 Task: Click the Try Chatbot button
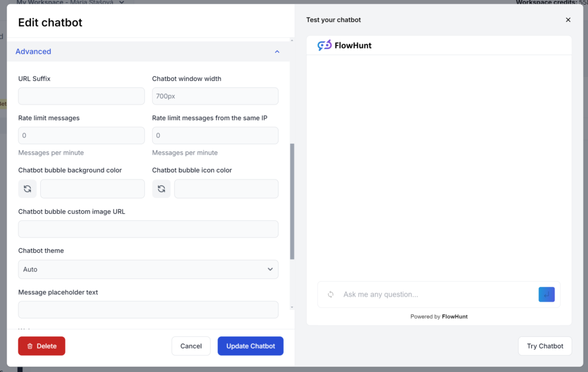(x=544, y=346)
